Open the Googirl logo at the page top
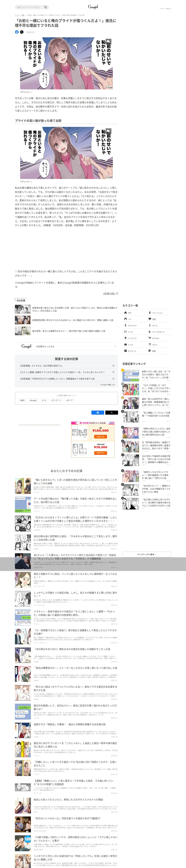This screenshot has width=186, height=868. [93, 7]
